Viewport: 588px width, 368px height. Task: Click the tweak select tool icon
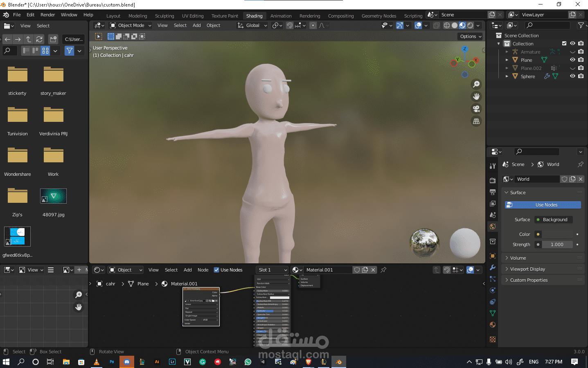(x=99, y=36)
